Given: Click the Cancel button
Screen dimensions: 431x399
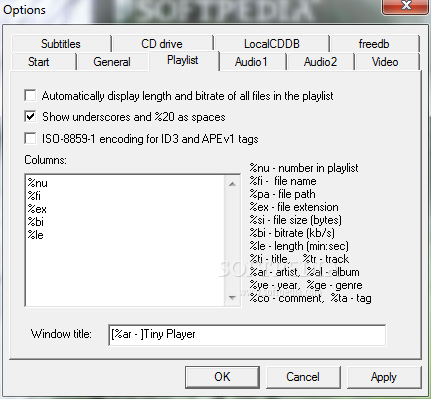Looking at the screenshot, I should (303, 377).
